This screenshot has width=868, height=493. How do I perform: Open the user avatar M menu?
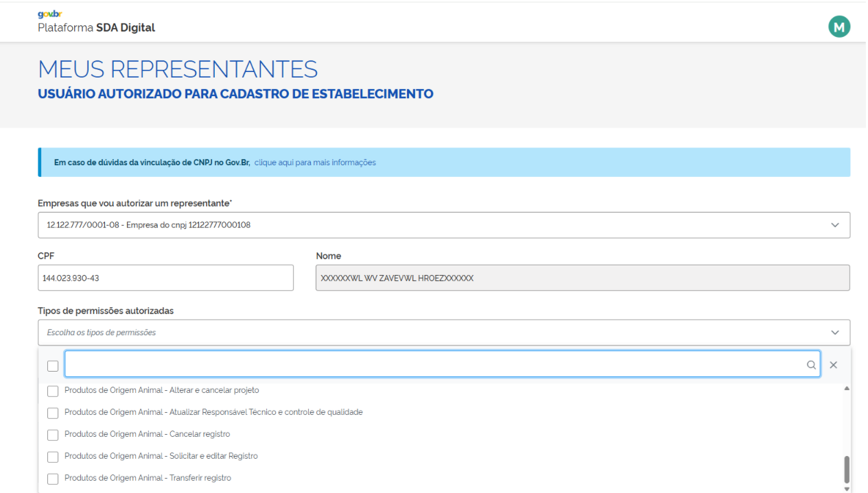838,27
